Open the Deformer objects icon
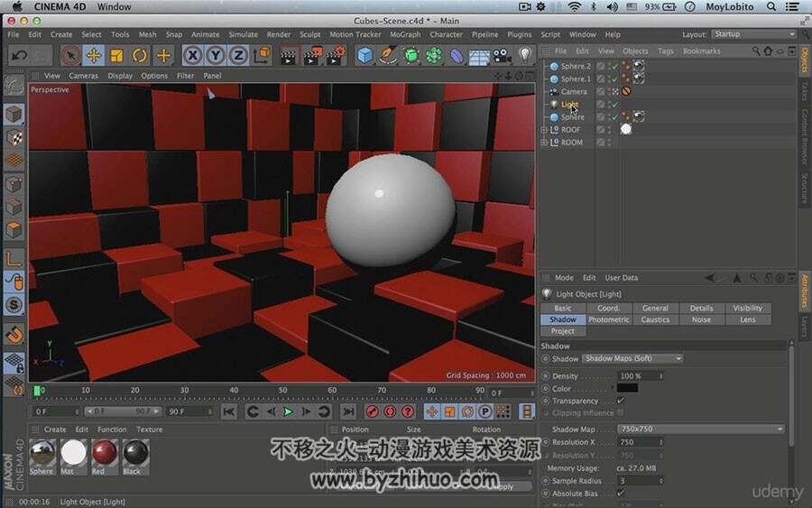812x508 pixels. click(457, 55)
